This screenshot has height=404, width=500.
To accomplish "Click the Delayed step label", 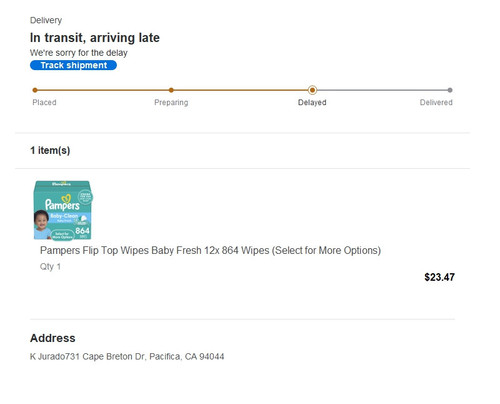I will click(x=312, y=102).
